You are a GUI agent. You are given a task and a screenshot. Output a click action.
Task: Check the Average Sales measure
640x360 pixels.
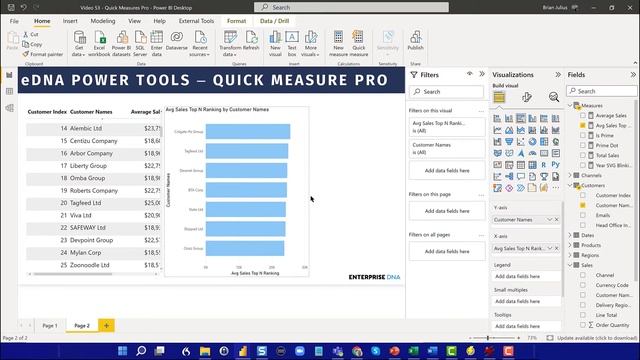[583, 116]
